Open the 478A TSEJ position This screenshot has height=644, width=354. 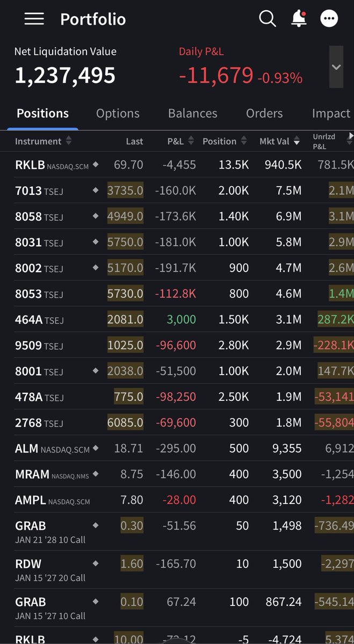[177, 397]
